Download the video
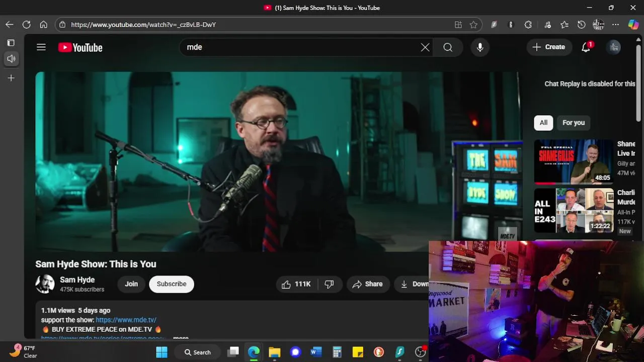The height and width of the screenshot is (362, 644). pyautogui.click(x=412, y=284)
